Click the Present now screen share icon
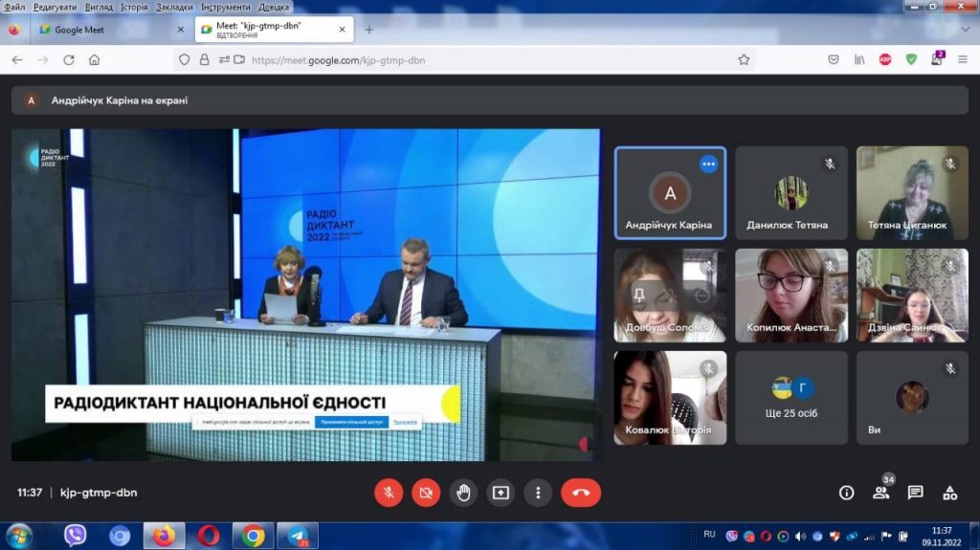This screenshot has height=550, width=980. pos(501,493)
